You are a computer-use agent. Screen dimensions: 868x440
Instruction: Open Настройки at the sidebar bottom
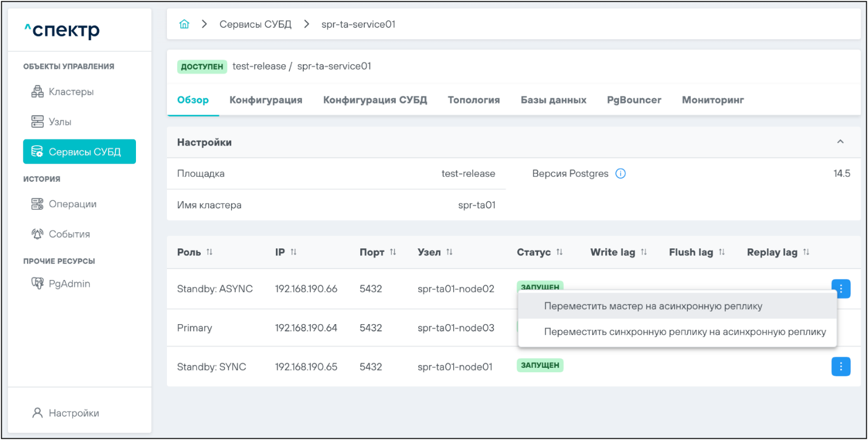pyautogui.click(x=73, y=412)
